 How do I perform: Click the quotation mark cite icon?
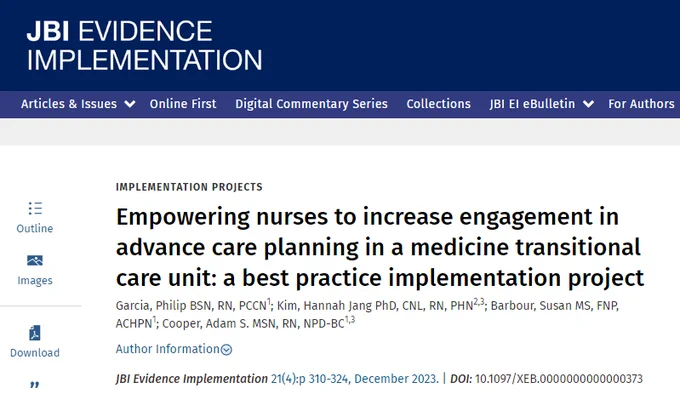[35, 384]
